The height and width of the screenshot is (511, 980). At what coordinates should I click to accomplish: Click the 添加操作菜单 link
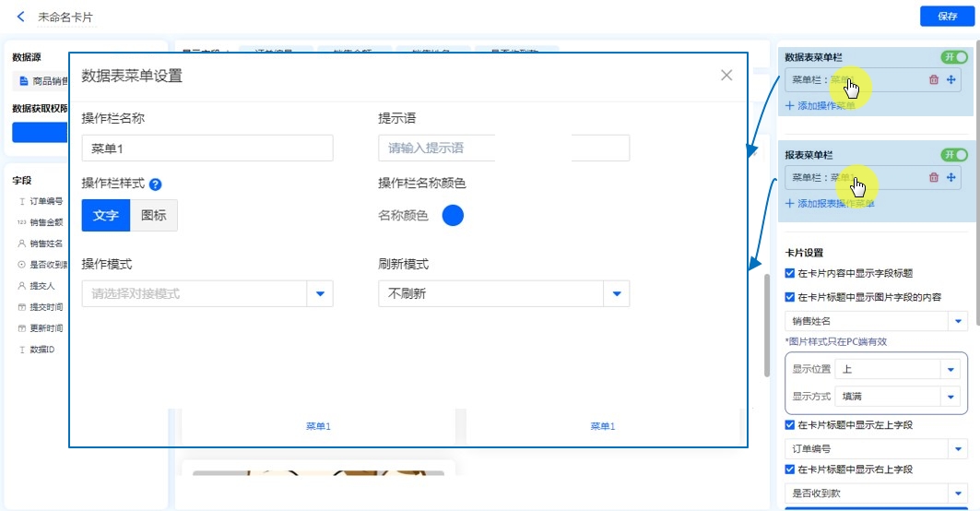pos(821,106)
